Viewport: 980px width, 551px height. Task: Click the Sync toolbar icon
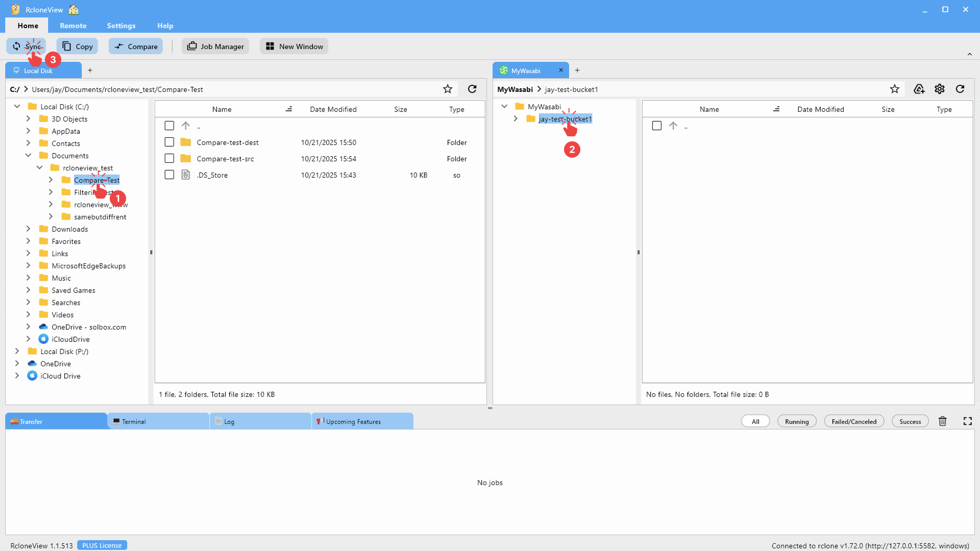[16, 46]
